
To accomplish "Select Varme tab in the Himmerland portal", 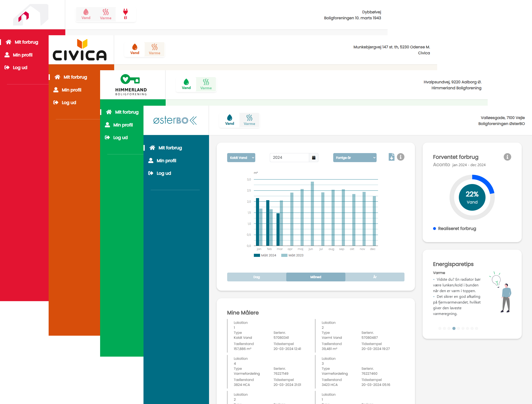I will coord(206,84).
